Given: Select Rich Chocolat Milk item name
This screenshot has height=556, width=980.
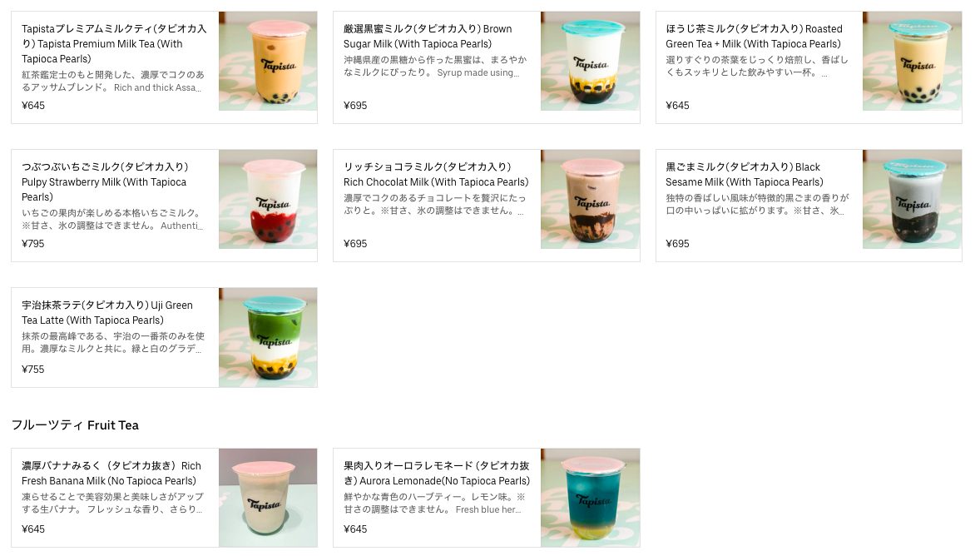Looking at the screenshot, I should 436,175.
